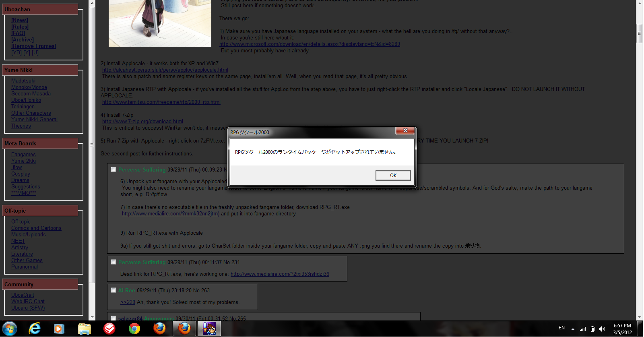Open the working mediafire ?2fxi353ishdzj36 link

click(x=280, y=274)
